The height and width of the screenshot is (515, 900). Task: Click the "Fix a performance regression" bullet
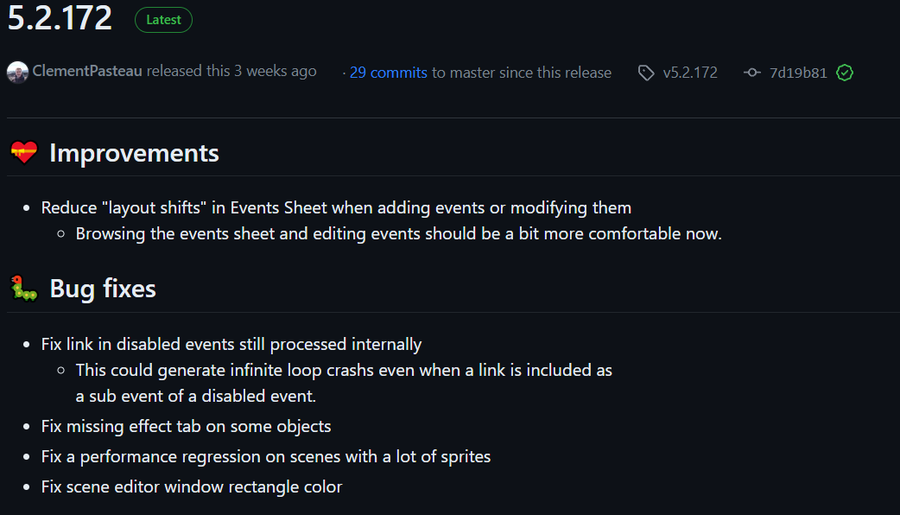click(x=266, y=456)
